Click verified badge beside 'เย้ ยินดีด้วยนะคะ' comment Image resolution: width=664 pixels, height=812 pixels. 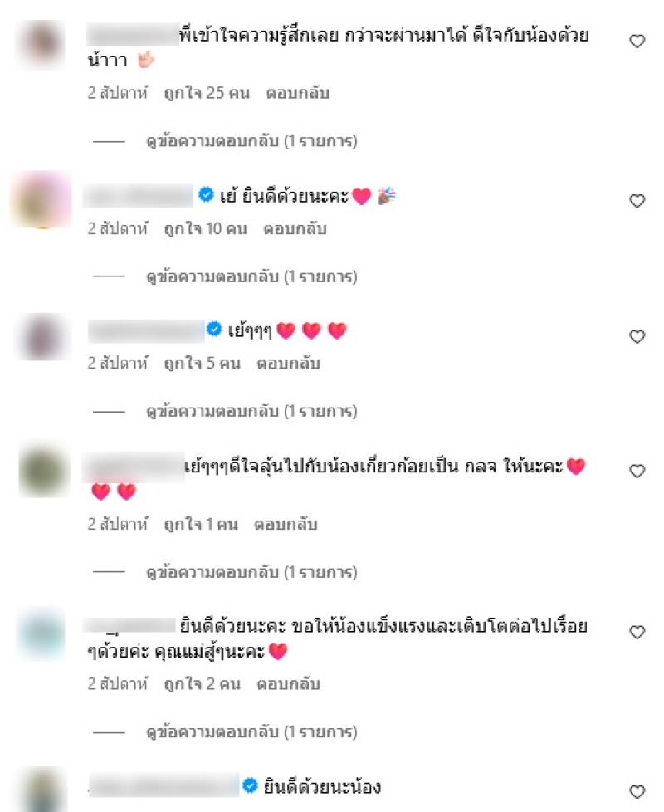(x=206, y=195)
